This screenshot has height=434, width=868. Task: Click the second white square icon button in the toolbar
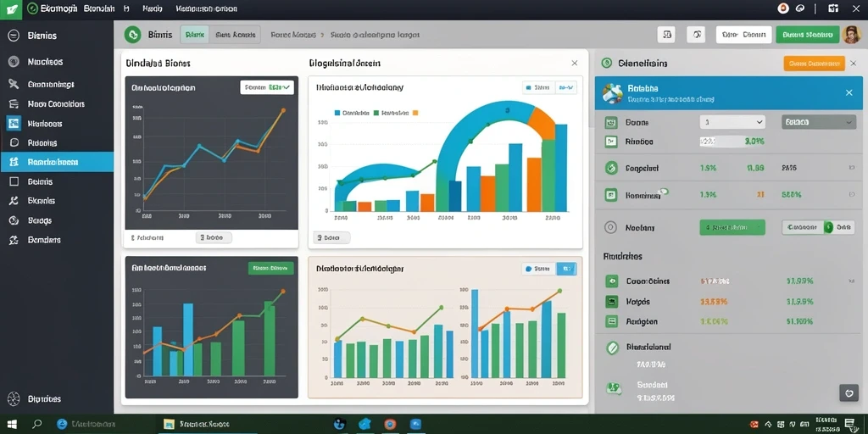pos(696,35)
